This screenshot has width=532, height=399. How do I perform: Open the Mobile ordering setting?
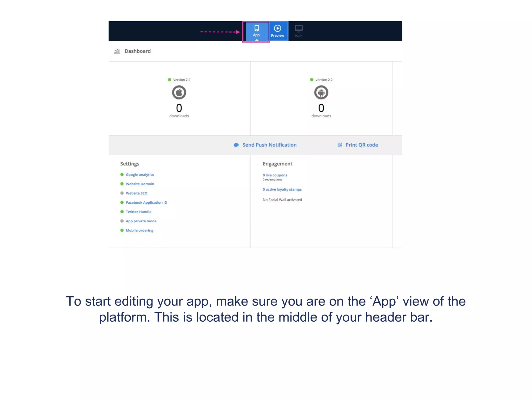tap(139, 230)
